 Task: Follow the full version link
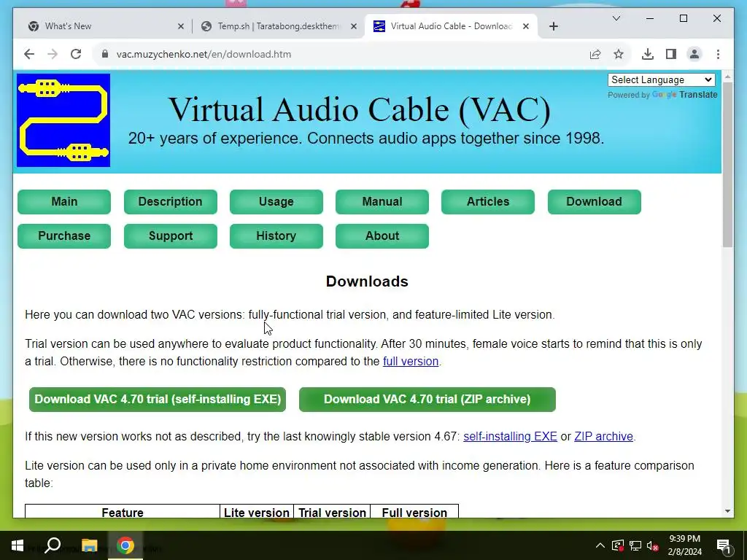(411, 362)
